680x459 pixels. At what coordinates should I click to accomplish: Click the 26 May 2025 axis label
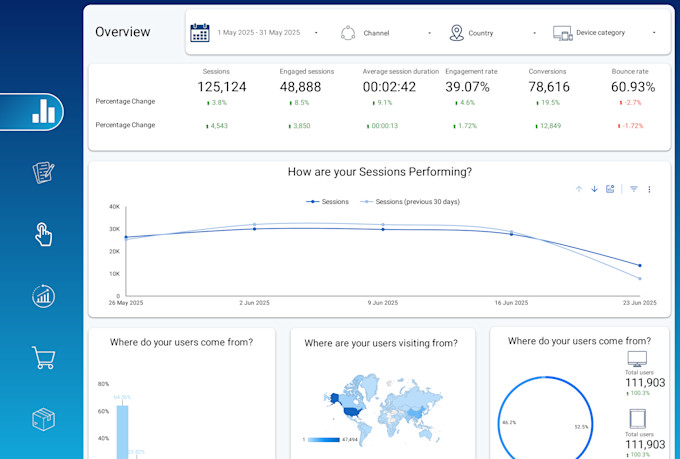(x=126, y=303)
